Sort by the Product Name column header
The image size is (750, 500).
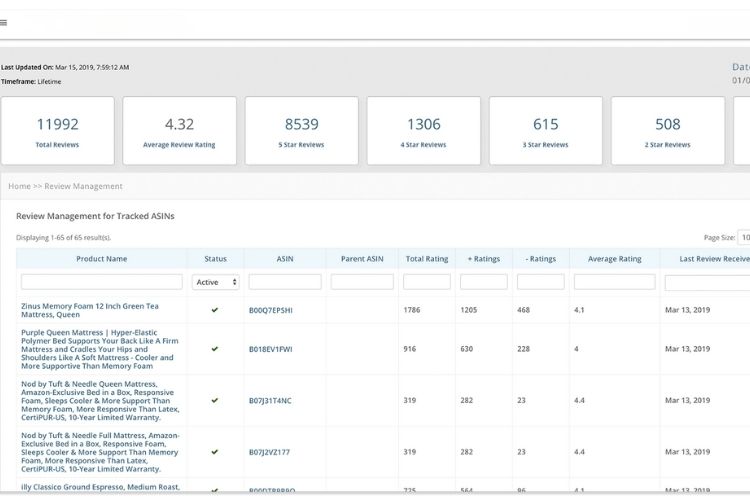coord(102,259)
